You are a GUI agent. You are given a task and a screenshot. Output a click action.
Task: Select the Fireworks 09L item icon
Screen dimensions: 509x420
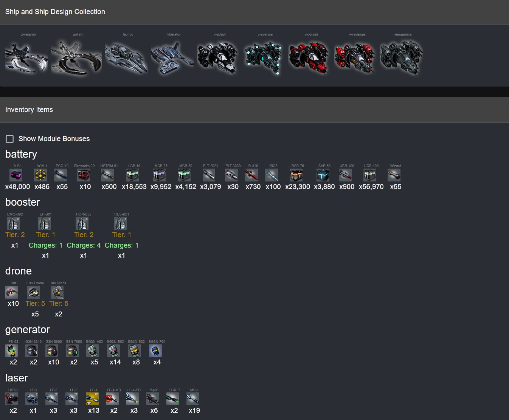pos(84,175)
